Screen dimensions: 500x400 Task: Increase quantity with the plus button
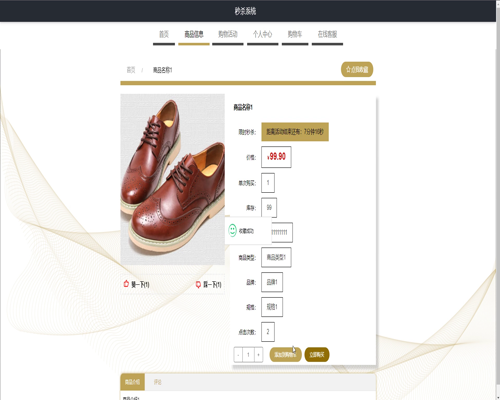click(258, 355)
